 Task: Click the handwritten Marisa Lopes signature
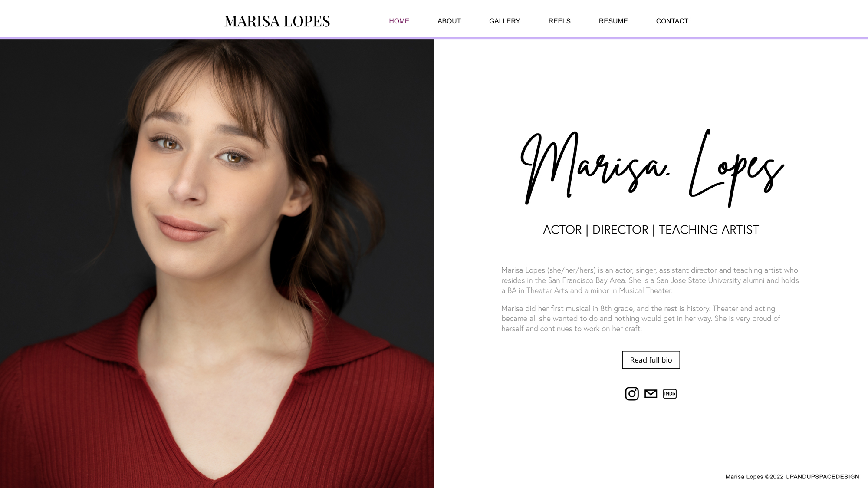pyautogui.click(x=652, y=168)
